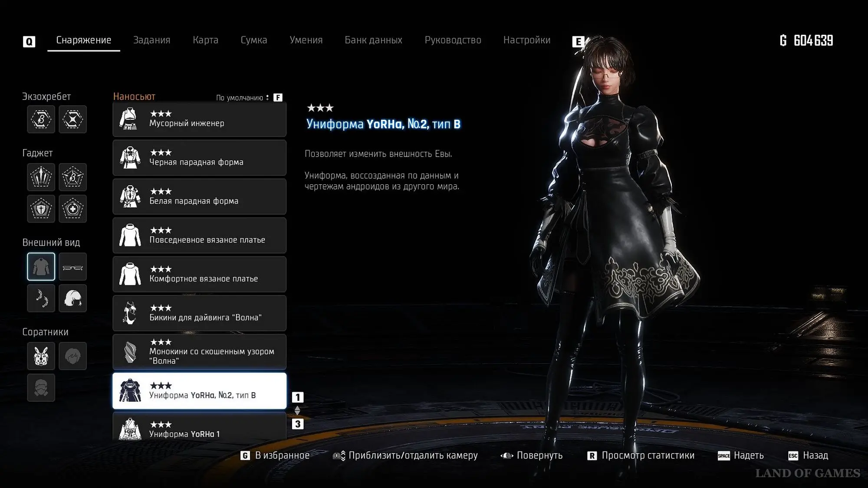Click the Q key previous-tab icon
The height and width of the screenshot is (488, 868).
(x=29, y=42)
